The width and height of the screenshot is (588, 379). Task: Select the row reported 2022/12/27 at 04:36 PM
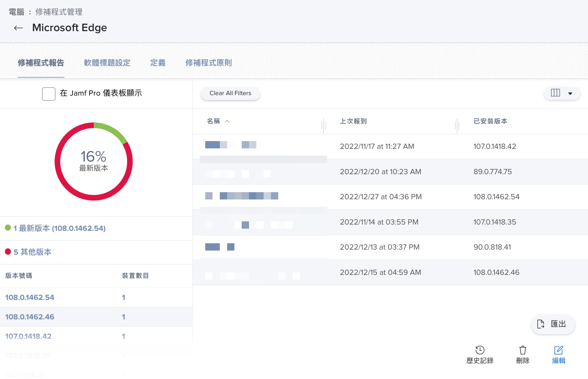[380, 197]
